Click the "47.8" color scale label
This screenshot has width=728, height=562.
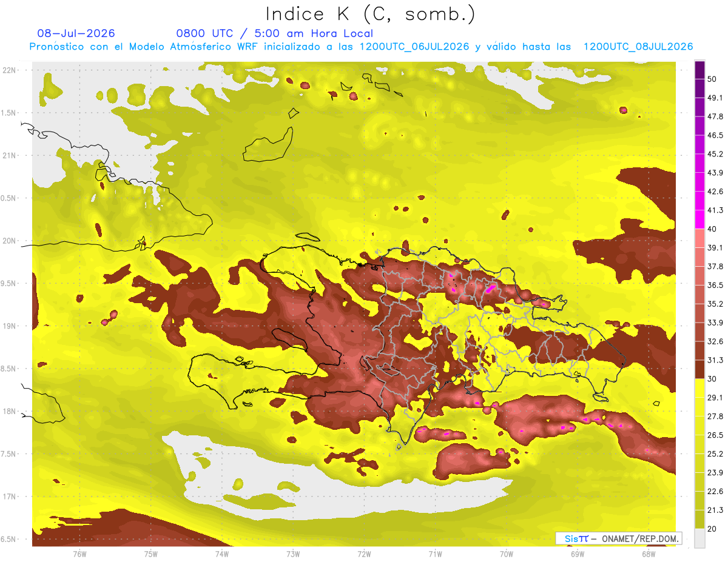[715, 116]
